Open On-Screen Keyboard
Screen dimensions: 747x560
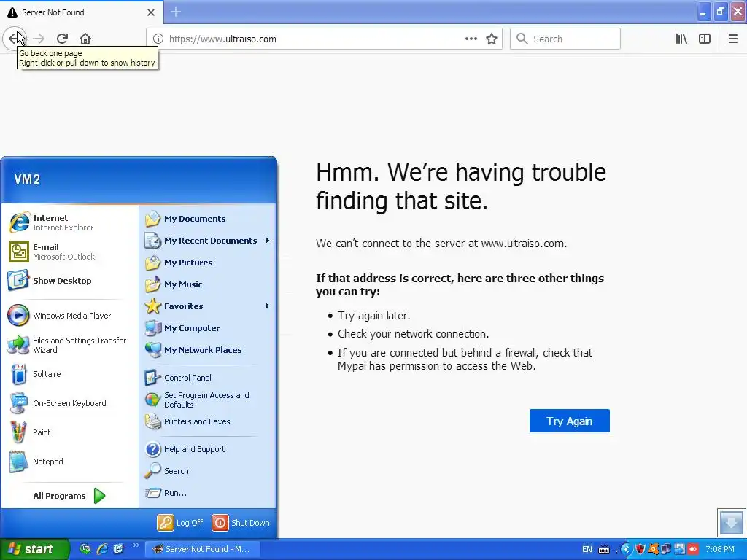[70, 403]
